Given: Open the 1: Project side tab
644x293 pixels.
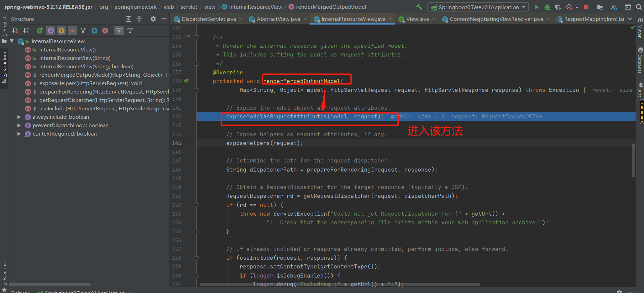Looking at the screenshot, I should (4, 30).
